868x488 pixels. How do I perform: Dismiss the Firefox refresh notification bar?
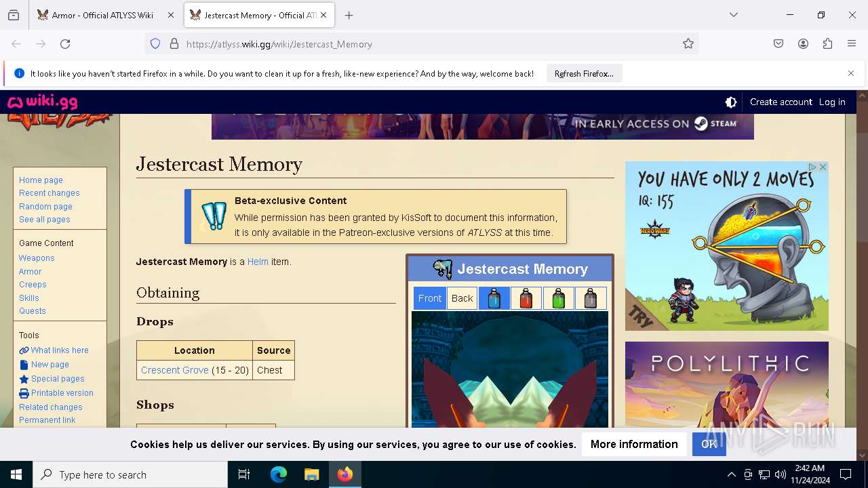[x=851, y=73]
